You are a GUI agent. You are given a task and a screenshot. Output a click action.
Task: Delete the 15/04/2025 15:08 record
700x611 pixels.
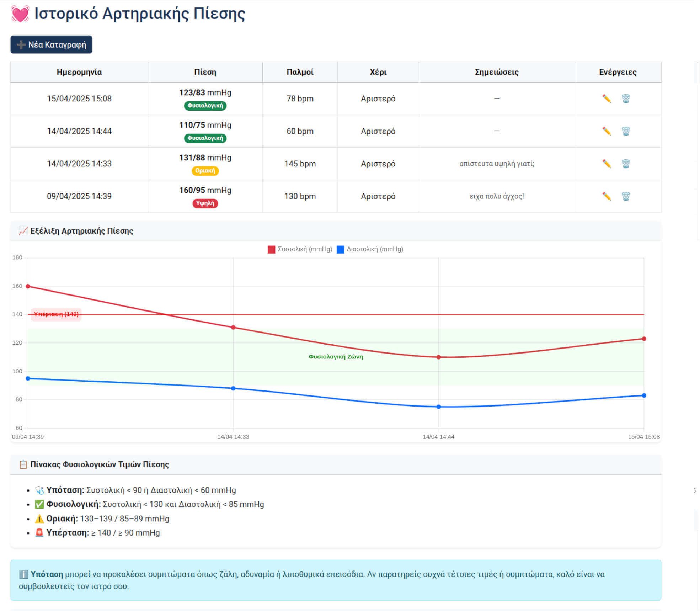(x=626, y=99)
